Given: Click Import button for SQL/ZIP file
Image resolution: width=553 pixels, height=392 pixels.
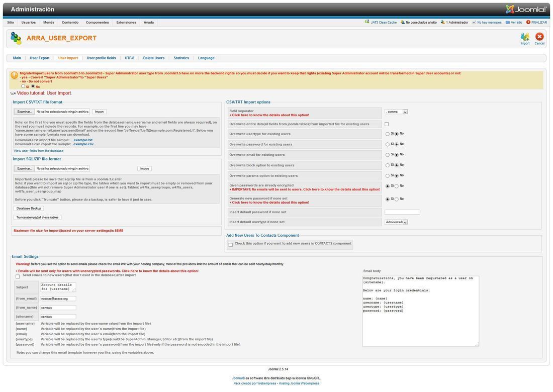Looking at the screenshot, I should click(x=145, y=168).
